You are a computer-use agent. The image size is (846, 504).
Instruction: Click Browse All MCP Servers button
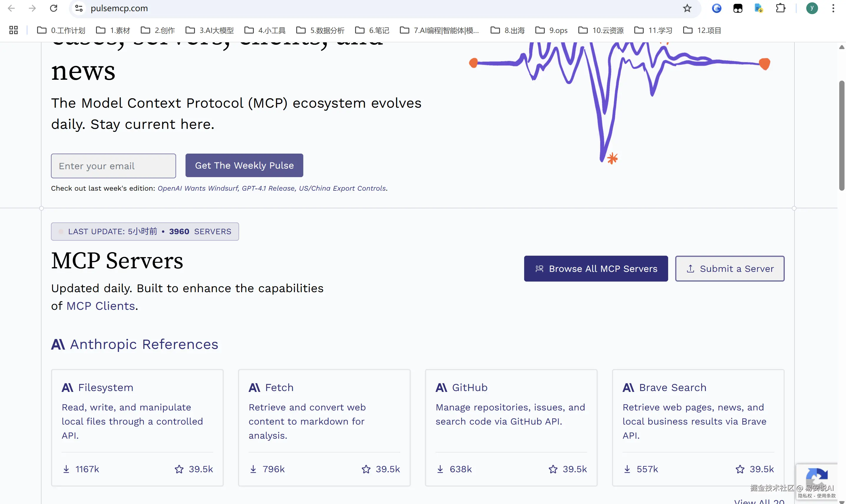(x=595, y=269)
